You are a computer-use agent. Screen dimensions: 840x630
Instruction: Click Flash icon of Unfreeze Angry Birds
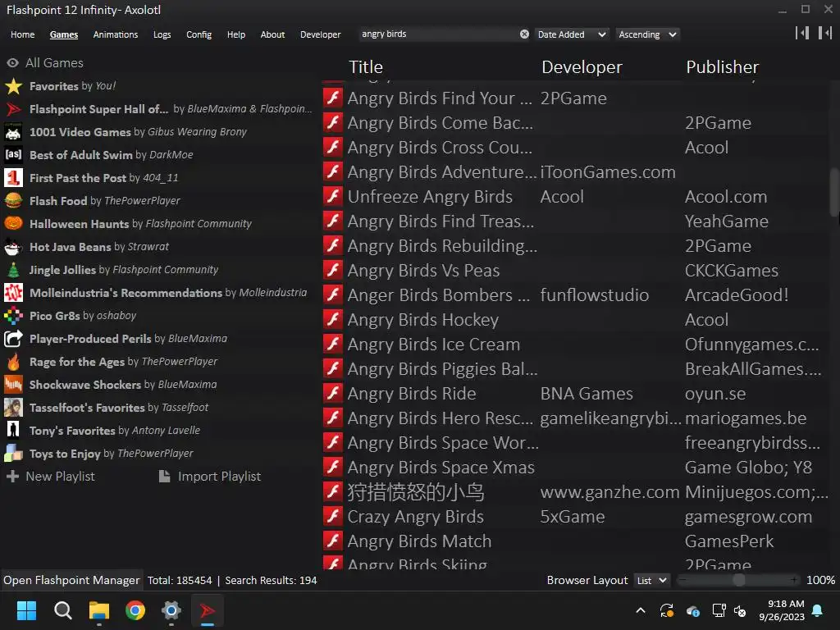point(333,197)
